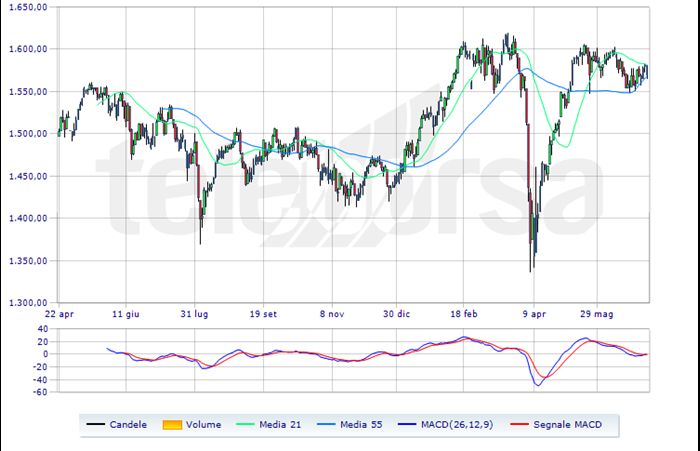Select the MACD(26,12,9) legend label
The height and width of the screenshot is (451, 700).
coord(457,425)
